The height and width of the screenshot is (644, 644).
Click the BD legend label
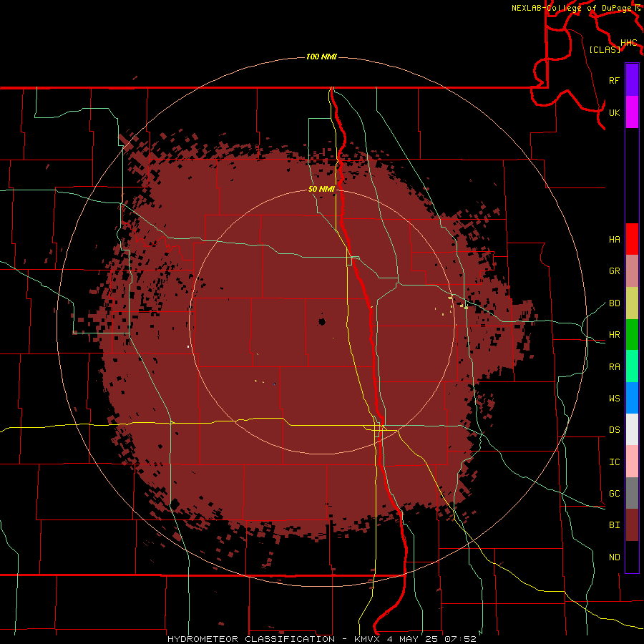[x=614, y=303]
